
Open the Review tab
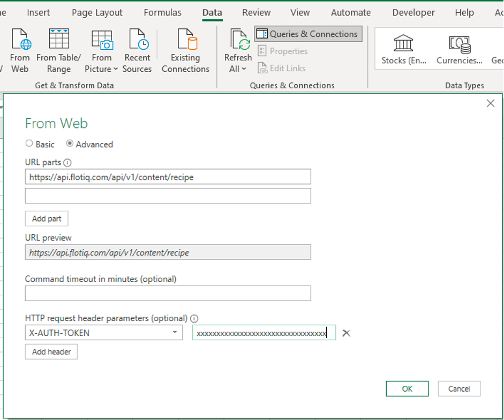256,12
